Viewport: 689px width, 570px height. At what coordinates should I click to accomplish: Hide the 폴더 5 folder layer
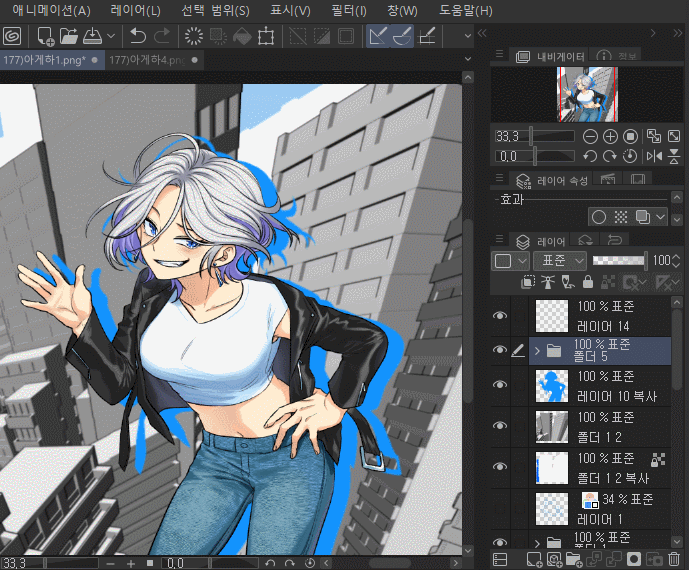pos(500,350)
